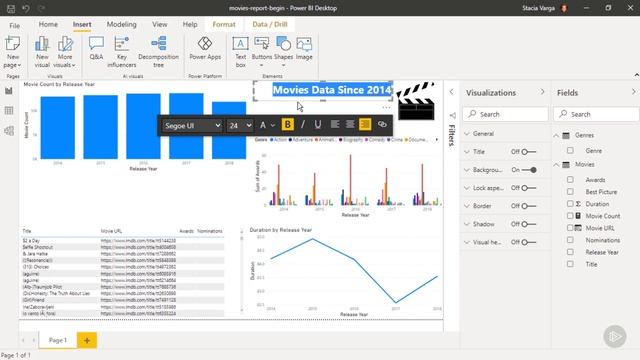The width and height of the screenshot is (640, 360).
Task: Open the Shapes gallery
Action: pyautogui.click(x=283, y=52)
